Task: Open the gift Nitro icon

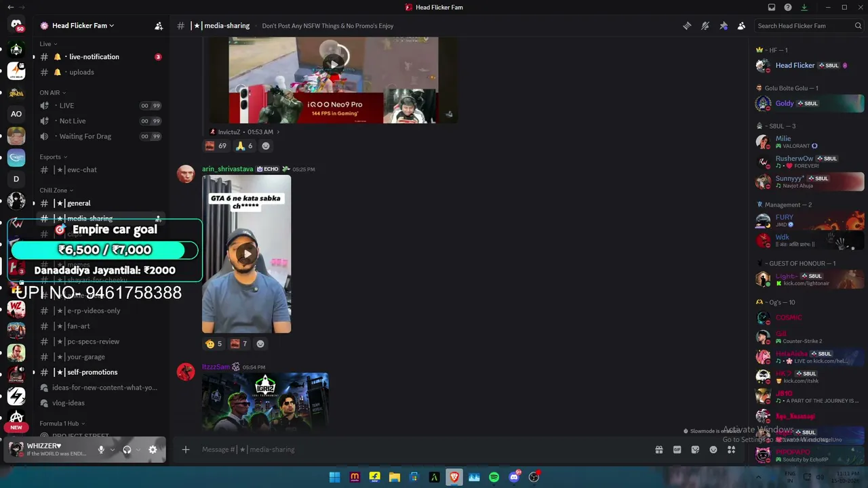Action: click(x=659, y=449)
